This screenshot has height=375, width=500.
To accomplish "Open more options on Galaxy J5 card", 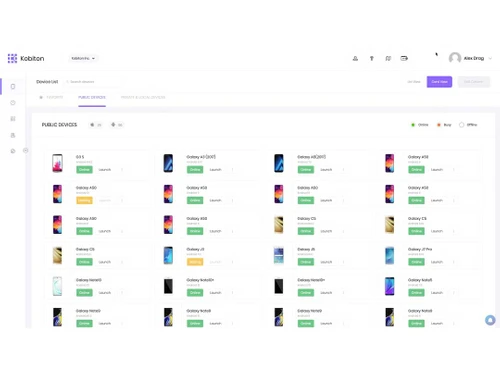I will coord(343,262).
